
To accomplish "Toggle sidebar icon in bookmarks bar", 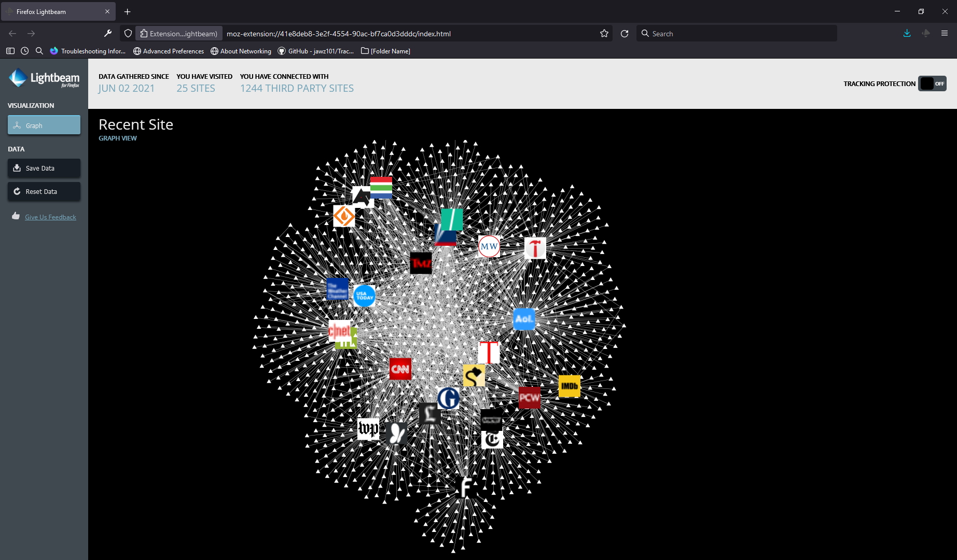I will coord(10,51).
